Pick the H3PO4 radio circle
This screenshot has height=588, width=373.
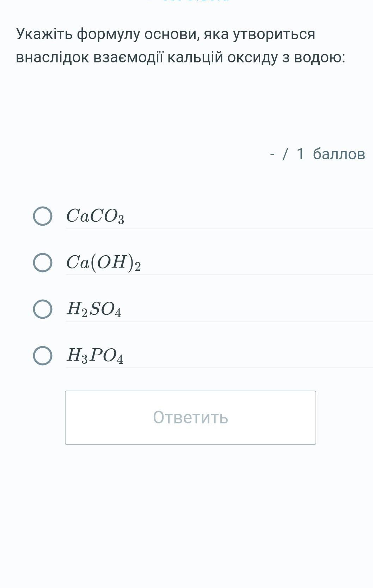coord(43,355)
